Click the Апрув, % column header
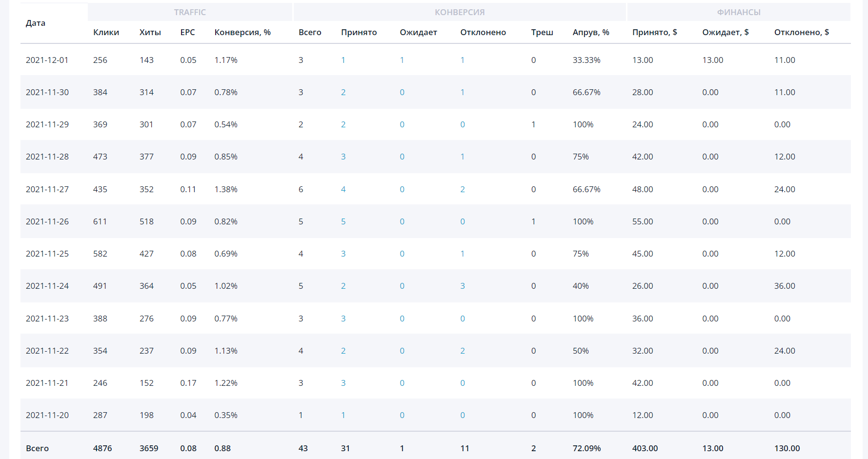The width and height of the screenshot is (868, 459). pyautogui.click(x=590, y=32)
